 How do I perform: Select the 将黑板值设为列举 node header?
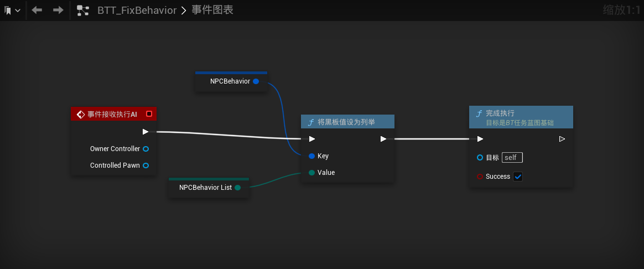(348, 122)
